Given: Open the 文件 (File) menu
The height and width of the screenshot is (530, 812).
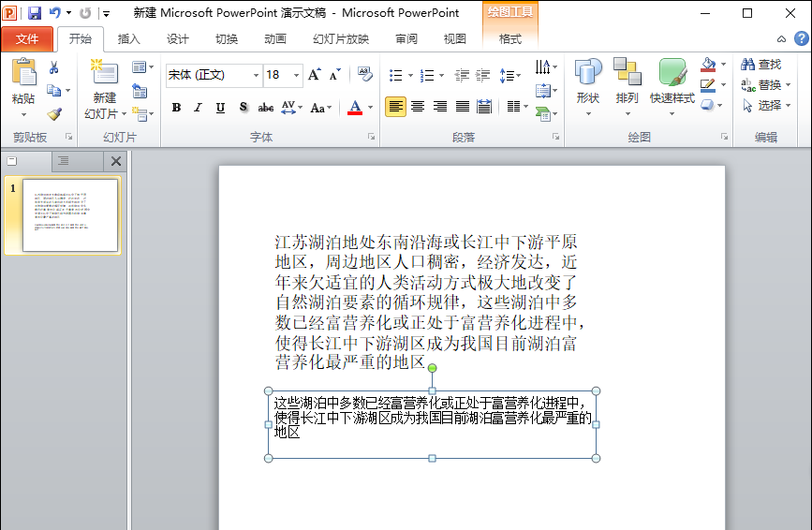Looking at the screenshot, I should tap(27, 39).
